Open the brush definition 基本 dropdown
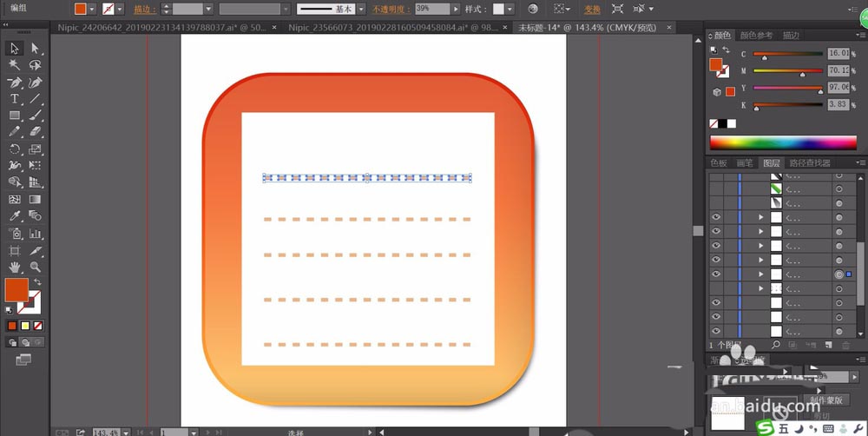This screenshot has width=868, height=436. [x=361, y=9]
